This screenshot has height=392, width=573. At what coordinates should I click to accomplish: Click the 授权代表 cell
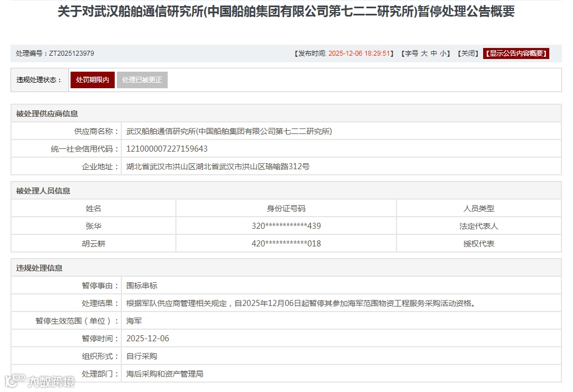tap(479, 243)
